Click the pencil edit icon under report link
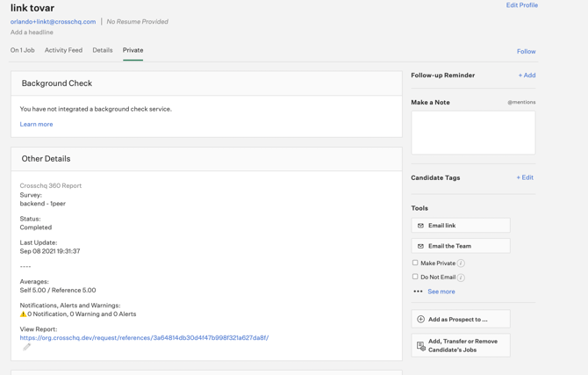The image size is (588, 375). [x=26, y=347]
